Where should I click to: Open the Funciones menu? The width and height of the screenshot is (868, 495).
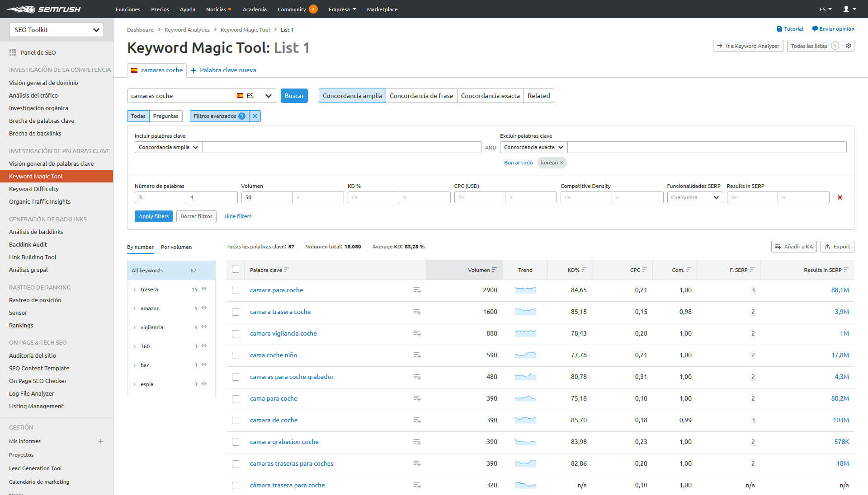(x=128, y=9)
